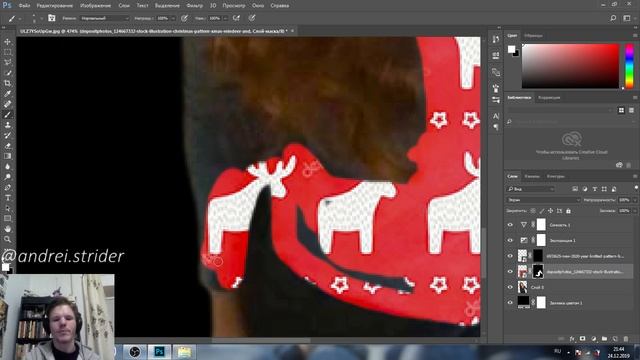Image resolution: width=640 pixels, height=360 pixels.
Task: Hide the Слой 3 layer
Action: point(510,287)
